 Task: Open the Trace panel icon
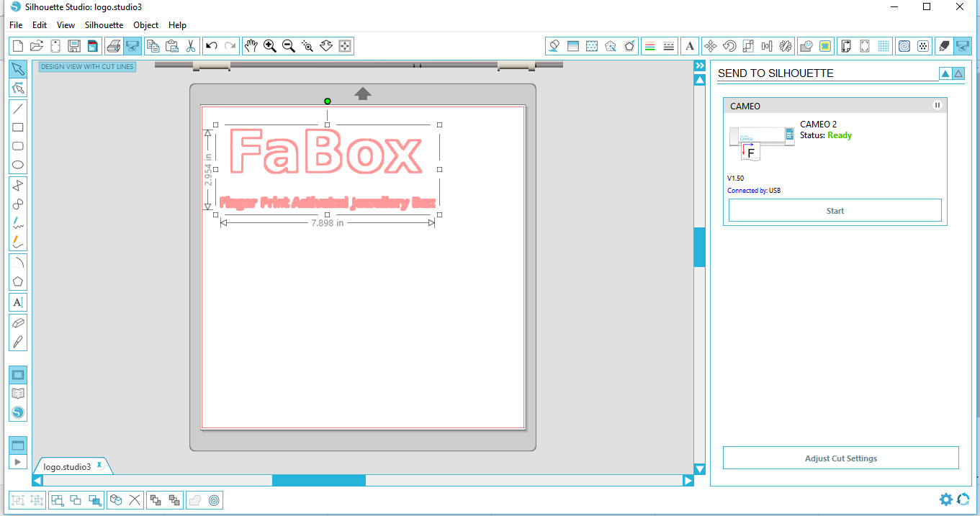tap(806, 46)
